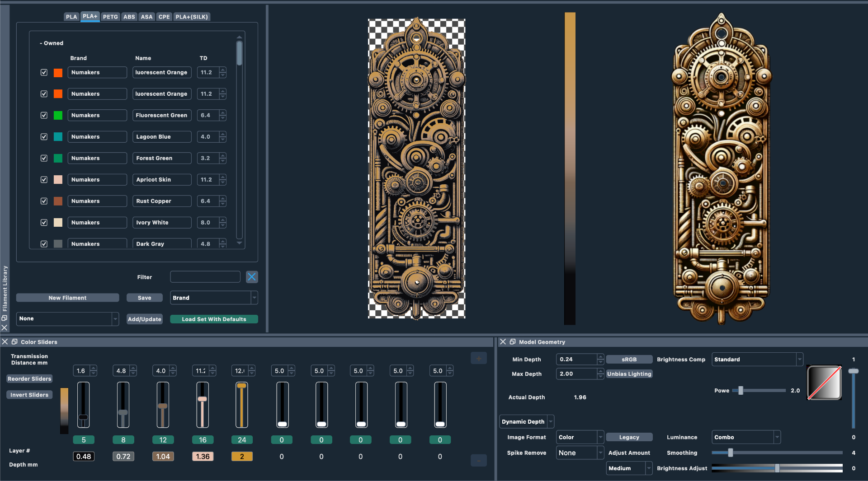Uncheck the first Fluorescent Orange filament
868x481 pixels.
click(44, 72)
